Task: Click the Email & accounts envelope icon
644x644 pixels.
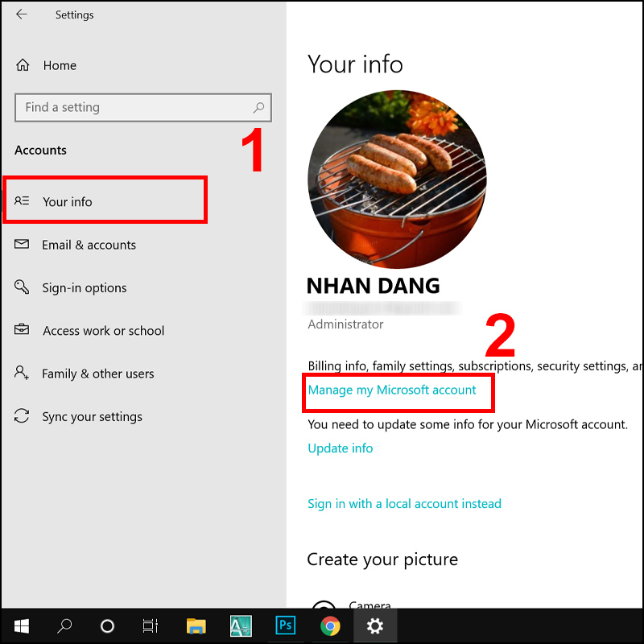Action: point(22,245)
